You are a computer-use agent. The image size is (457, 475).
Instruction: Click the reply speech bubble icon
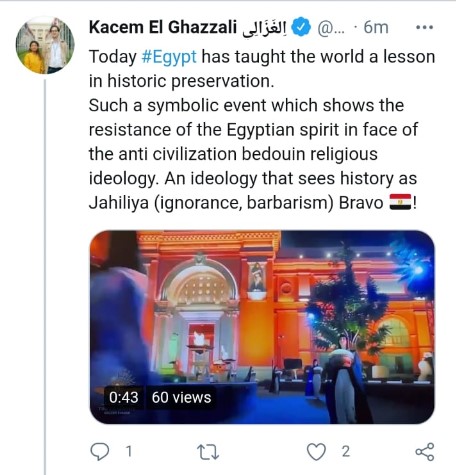(100, 452)
